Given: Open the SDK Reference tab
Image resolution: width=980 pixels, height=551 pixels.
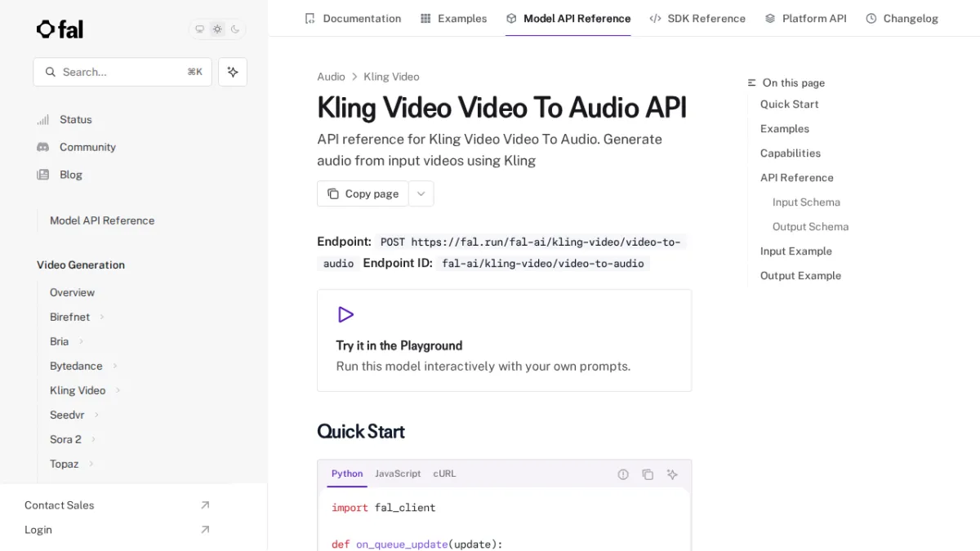Looking at the screenshot, I should click(697, 18).
